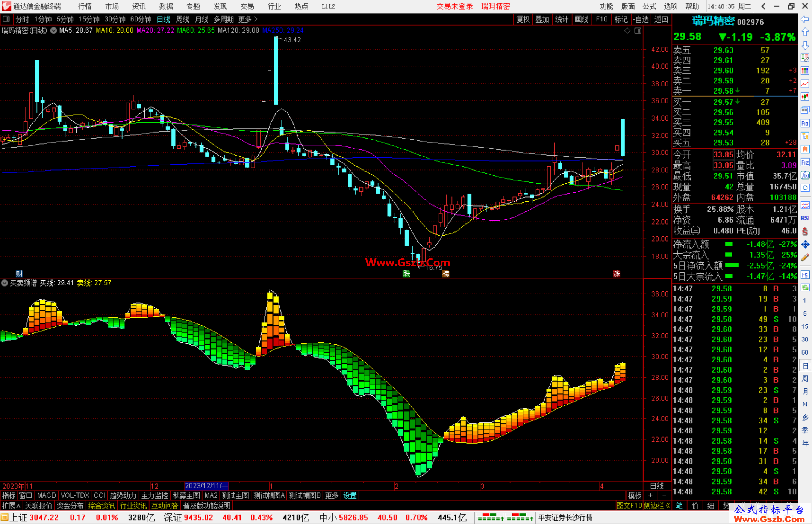Click the green 净流入额 flow bar

pos(729,244)
